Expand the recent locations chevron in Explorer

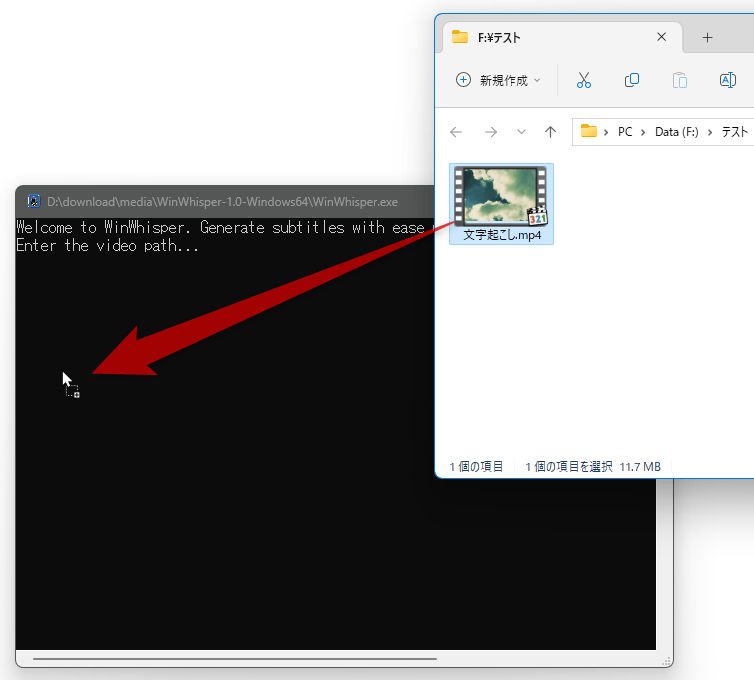[x=521, y=132]
